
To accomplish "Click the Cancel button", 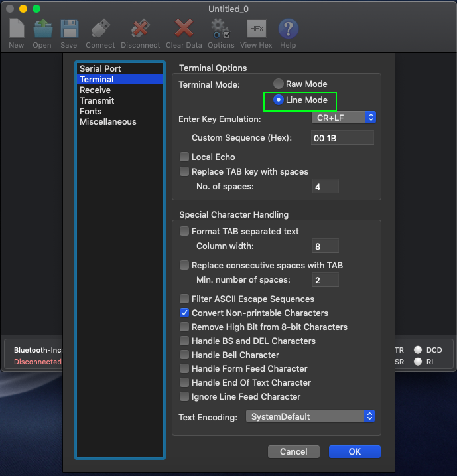I will coord(294,451).
